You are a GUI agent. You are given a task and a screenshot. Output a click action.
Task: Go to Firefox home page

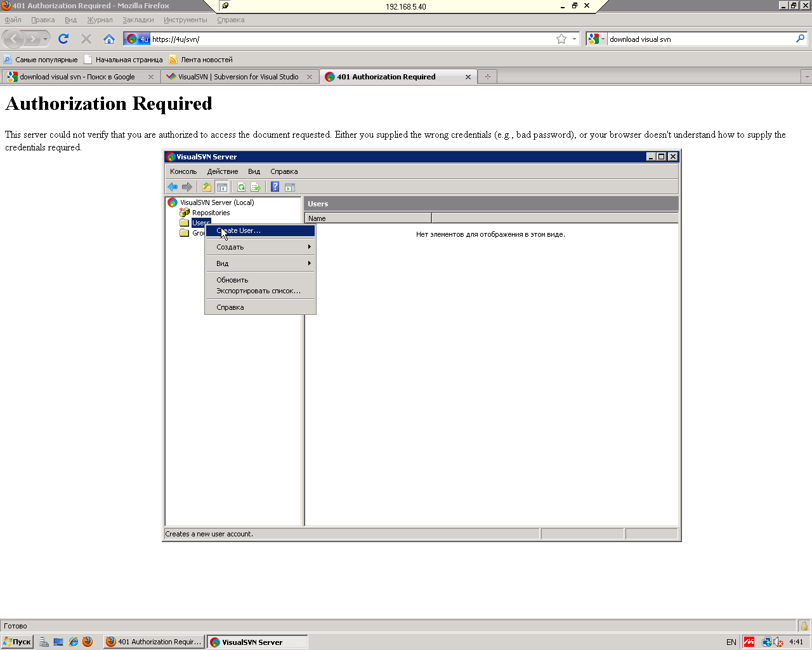tap(109, 39)
